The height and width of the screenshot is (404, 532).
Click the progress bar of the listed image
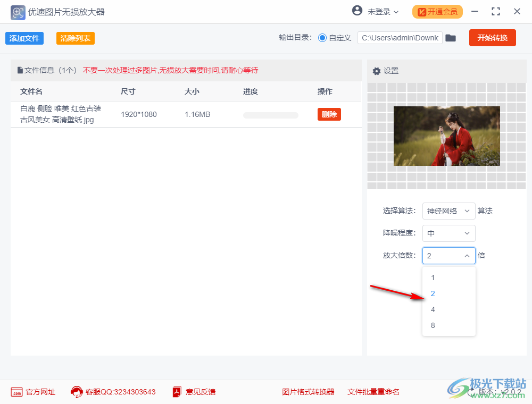point(270,115)
